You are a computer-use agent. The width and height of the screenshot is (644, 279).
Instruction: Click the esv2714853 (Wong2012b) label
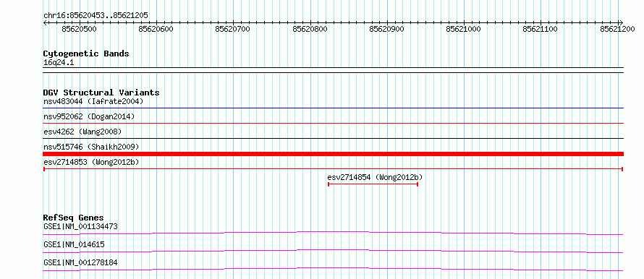[x=91, y=162]
